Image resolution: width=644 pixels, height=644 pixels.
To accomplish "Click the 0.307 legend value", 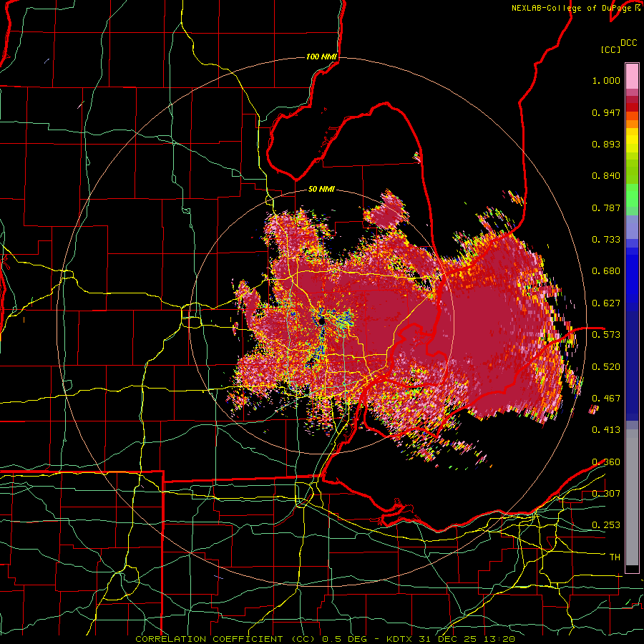I will (x=606, y=494).
